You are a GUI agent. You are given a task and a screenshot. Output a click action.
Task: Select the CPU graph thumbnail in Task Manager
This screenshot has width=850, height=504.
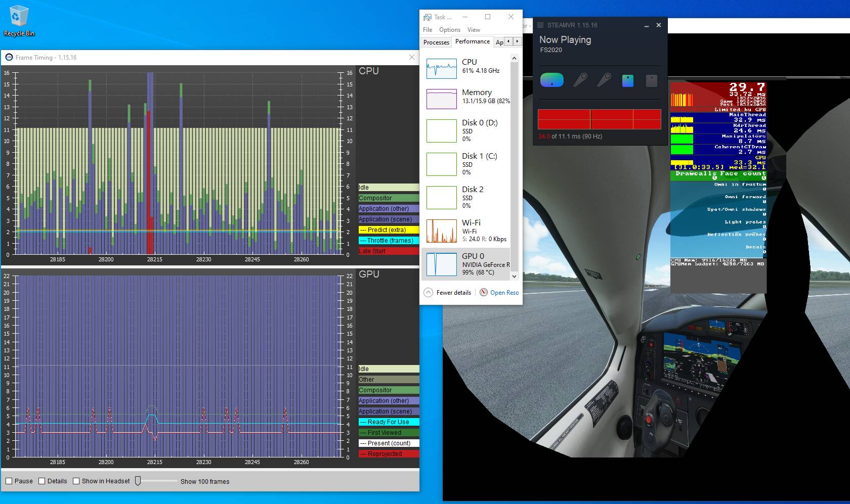point(441,68)
